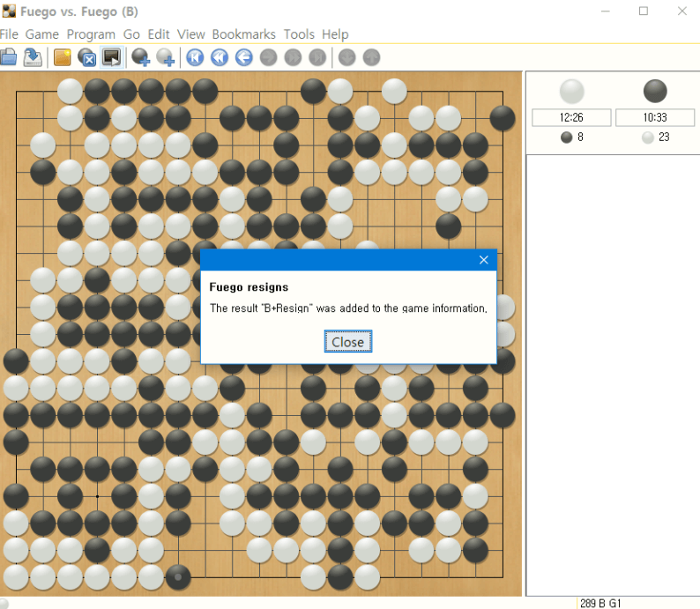The height and width of the screenshot is (609, 700).
Task: Open the Help menu
Action: pos(335,34)
